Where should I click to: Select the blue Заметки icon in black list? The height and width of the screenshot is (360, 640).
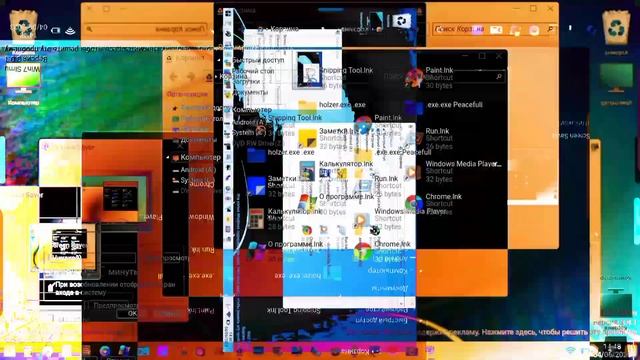tap(256, 186)
